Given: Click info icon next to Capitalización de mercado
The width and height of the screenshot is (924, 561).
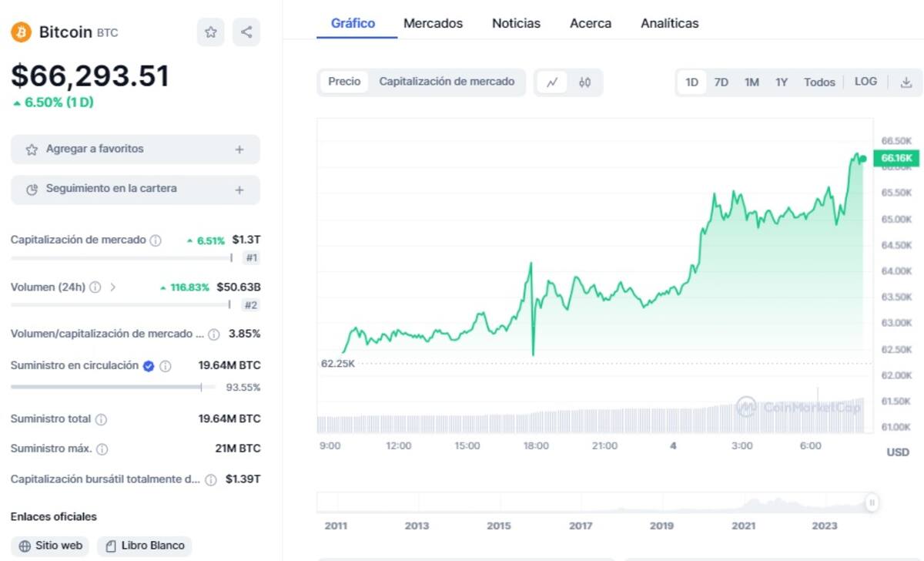Looking at the screenshot, I should click(x=156, y=240).
